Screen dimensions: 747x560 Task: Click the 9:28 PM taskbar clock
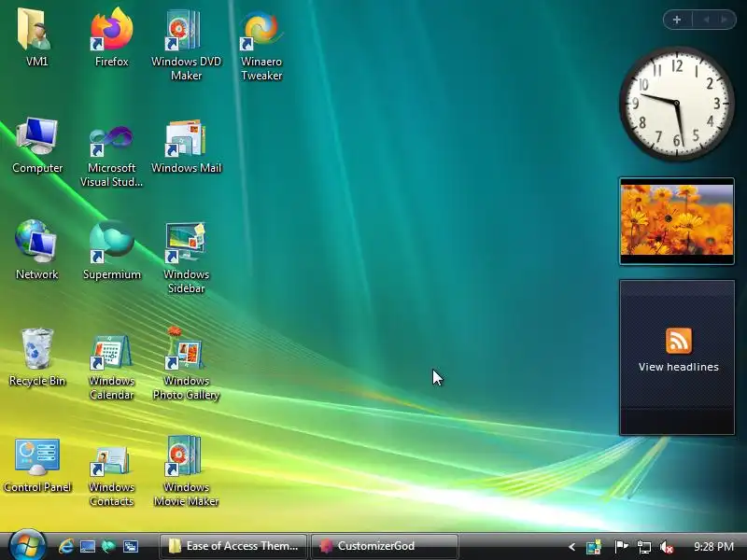click(x=713, y=546)
